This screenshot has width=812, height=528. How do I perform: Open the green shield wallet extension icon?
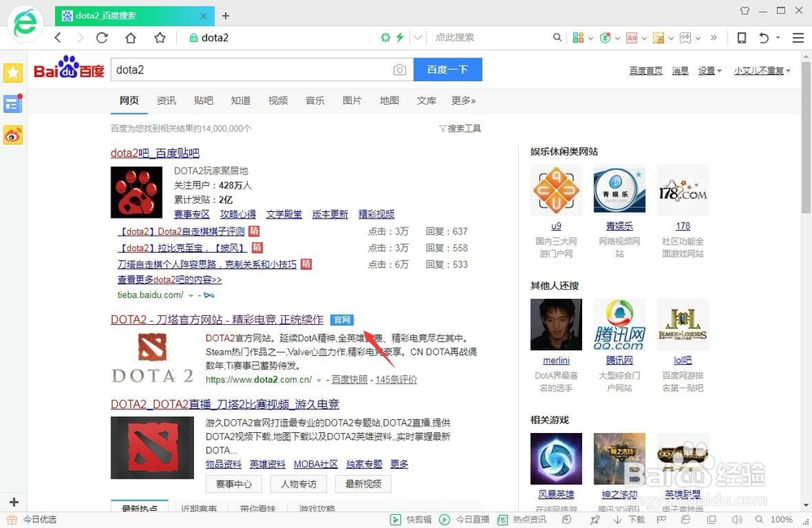pyautogui.click(x=605, y=37)
